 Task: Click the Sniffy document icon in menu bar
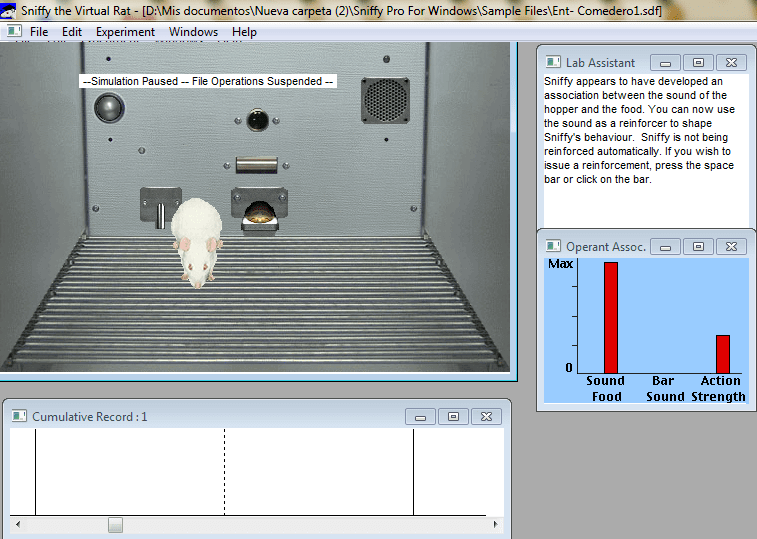pos(14,31)
